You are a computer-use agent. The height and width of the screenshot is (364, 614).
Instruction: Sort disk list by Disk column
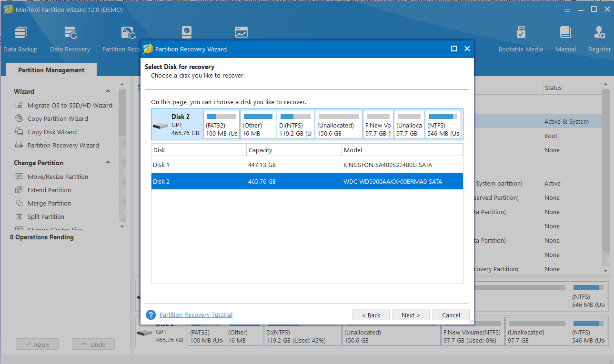[x=199, y=150]
